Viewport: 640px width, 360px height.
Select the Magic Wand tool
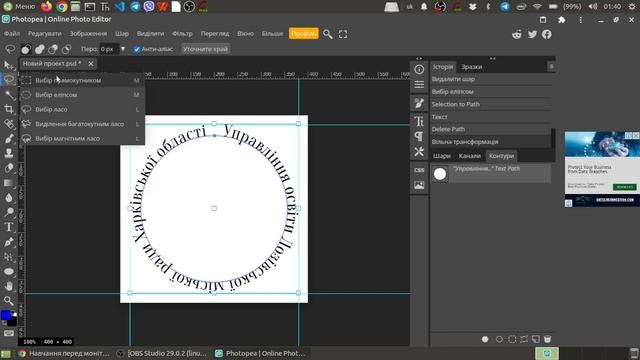(x=9, y=94)
